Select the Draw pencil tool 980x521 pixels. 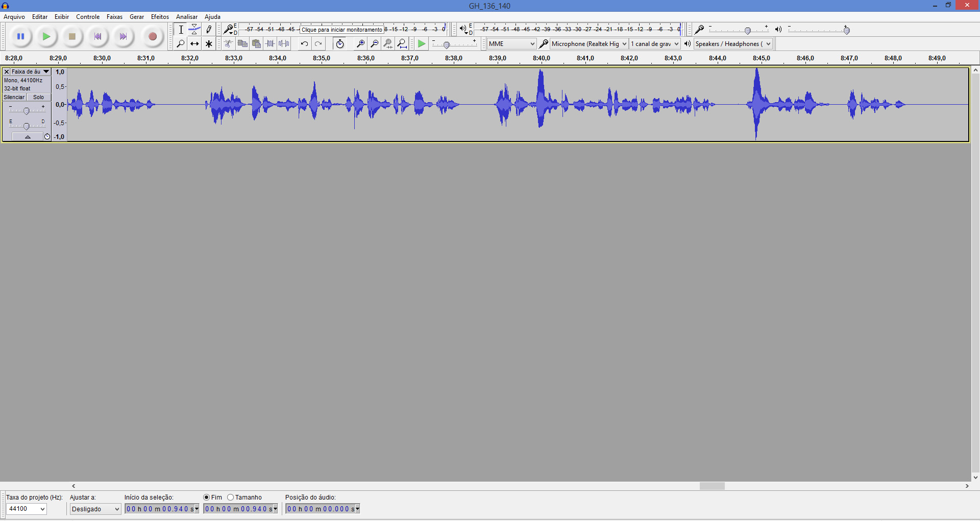pyautogui.click(x=209, y=30)
